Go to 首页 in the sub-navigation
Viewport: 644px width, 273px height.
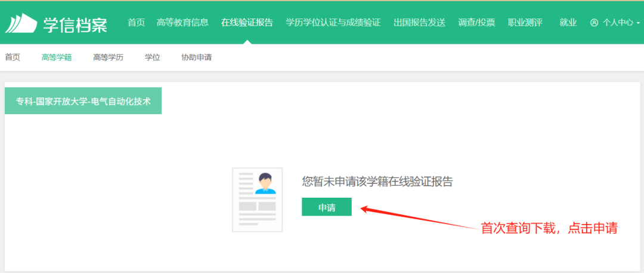[x=13, y=57]
